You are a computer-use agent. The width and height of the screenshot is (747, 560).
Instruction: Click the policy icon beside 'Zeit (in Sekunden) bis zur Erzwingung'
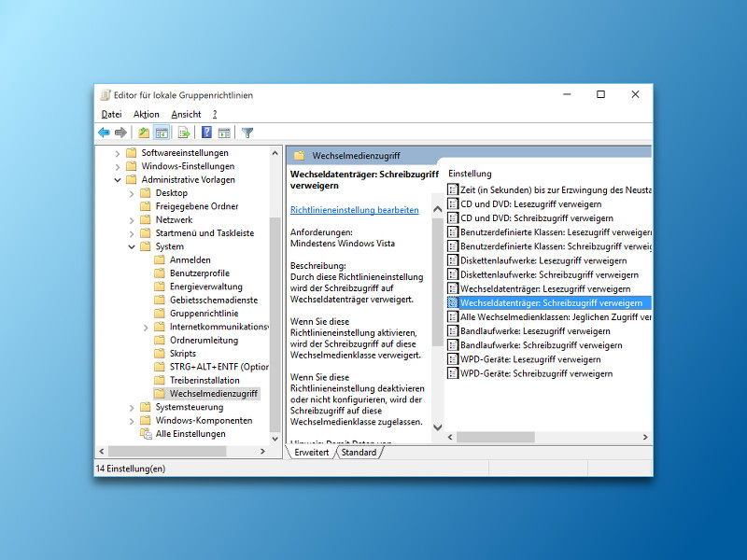click(453, 190)
